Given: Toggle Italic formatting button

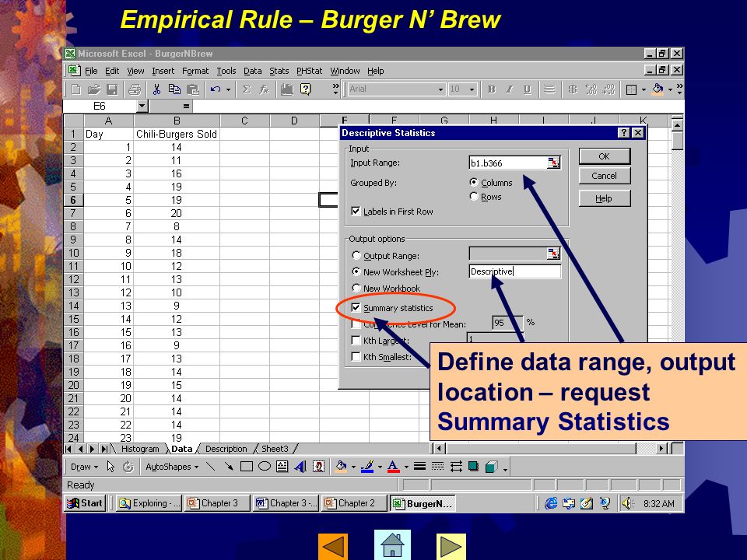Looking at the screenshot, I should 509,89.
